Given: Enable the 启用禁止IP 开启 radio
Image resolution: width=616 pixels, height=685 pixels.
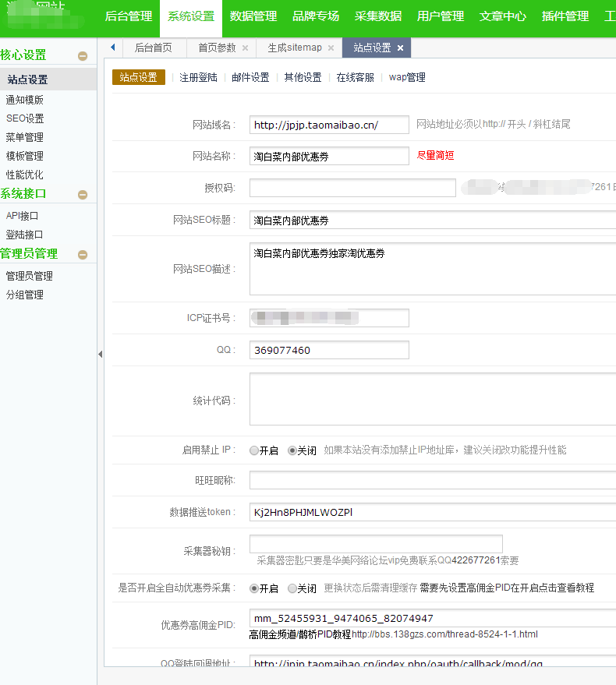Looking at the screenshot, I should pyautogui.click(x=254, y=450).
